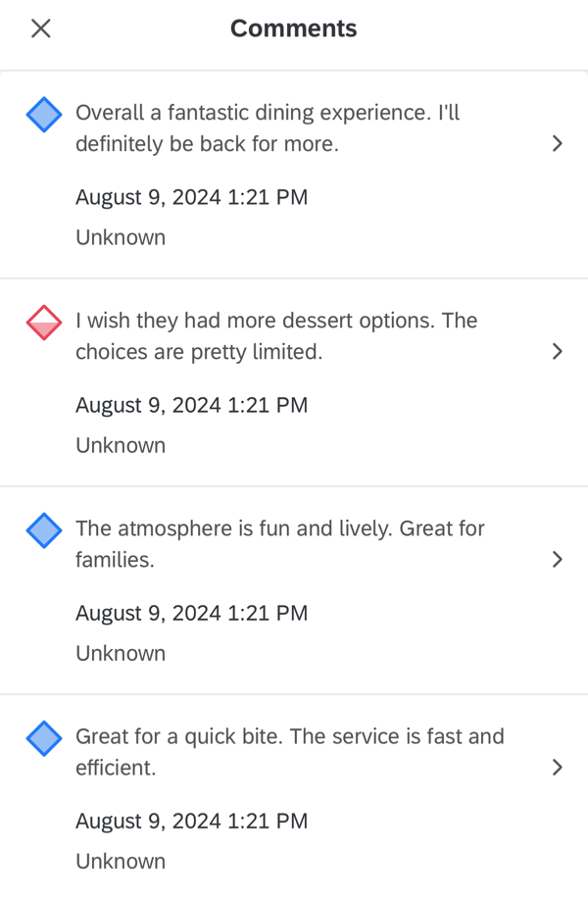
Task: Click the blue positive sentiment diamond on first comment
Action: pyautogui.click(x=43, y=114)
